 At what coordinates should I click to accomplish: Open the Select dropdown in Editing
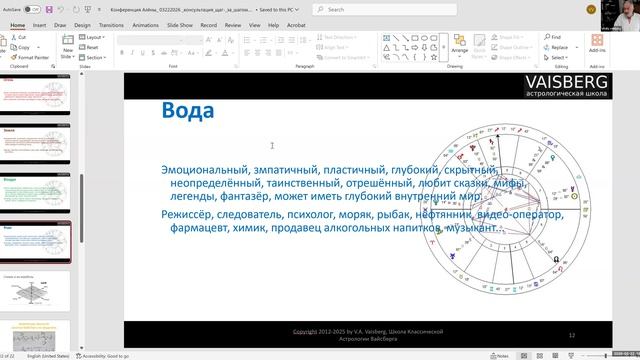click(556, 58)
